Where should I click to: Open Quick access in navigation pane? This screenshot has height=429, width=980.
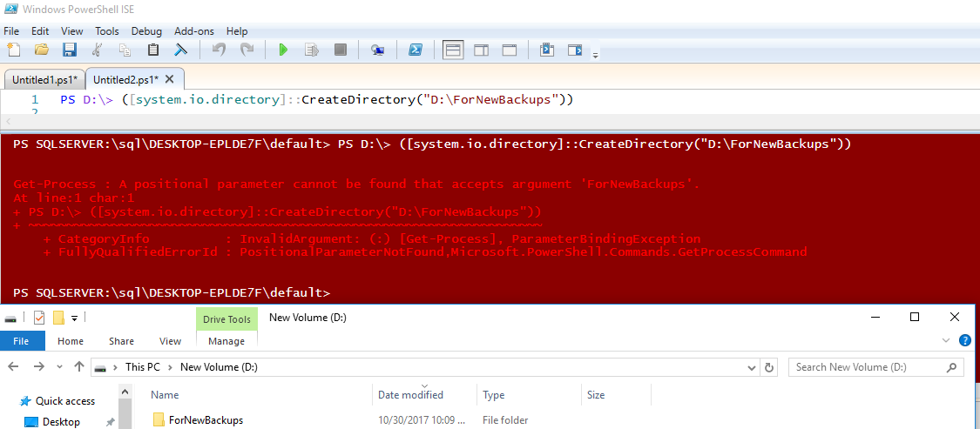(65, 401)
